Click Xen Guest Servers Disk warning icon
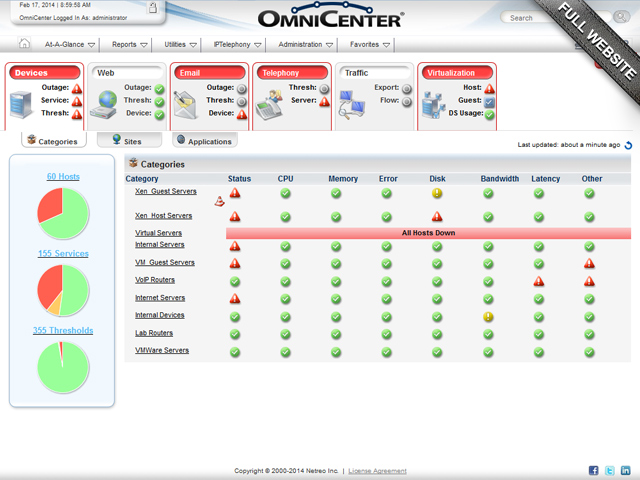Viewport: 640px width, 480px height. pyautogui.click(x=437, y=193)
